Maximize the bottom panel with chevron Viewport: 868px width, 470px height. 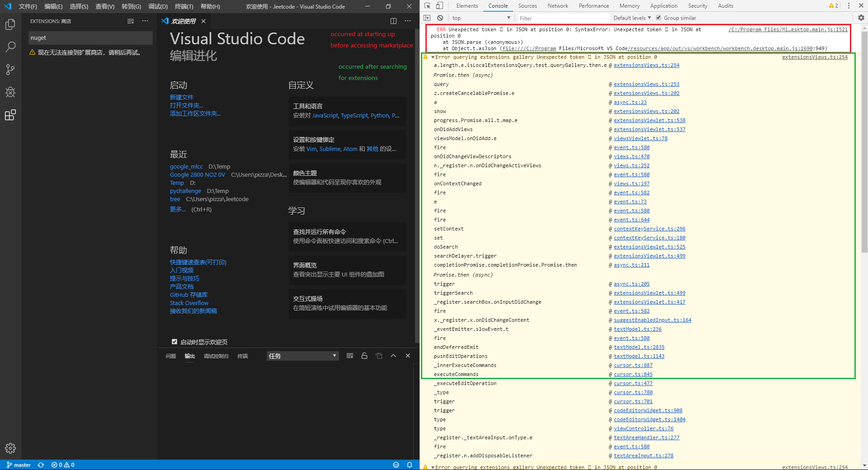[393, 356]
